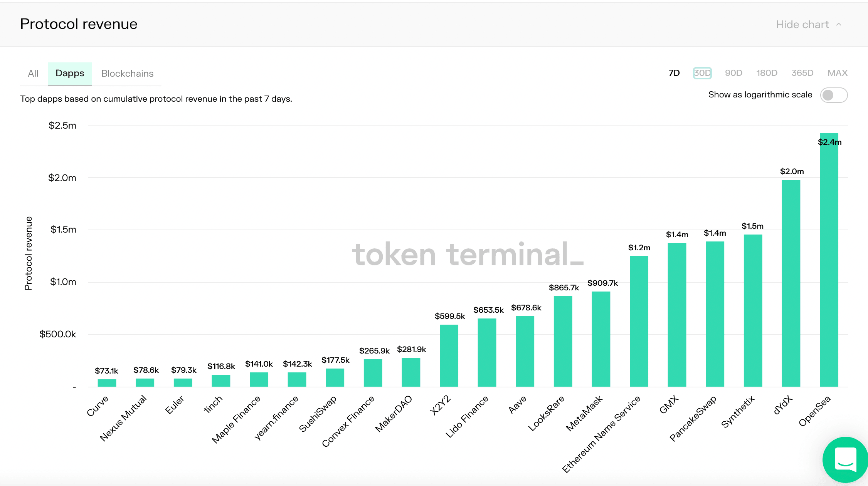Select the 7D time range
This screenshot has width=868, height=486.
point(674,73)
